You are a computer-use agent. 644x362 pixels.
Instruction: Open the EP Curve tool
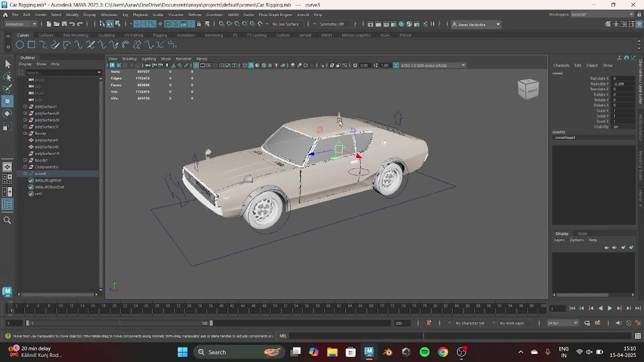click(55, 45)
